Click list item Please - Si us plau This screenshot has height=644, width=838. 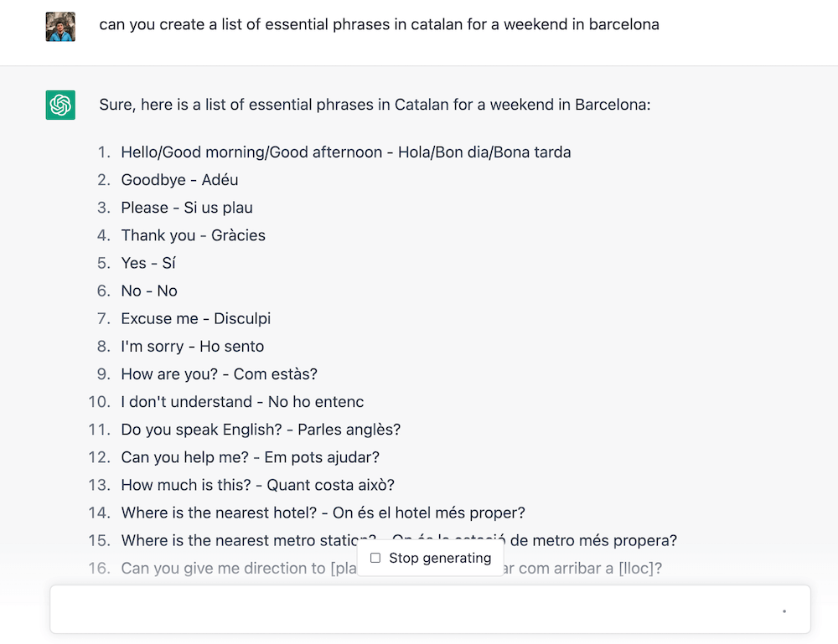coord(187,208)
